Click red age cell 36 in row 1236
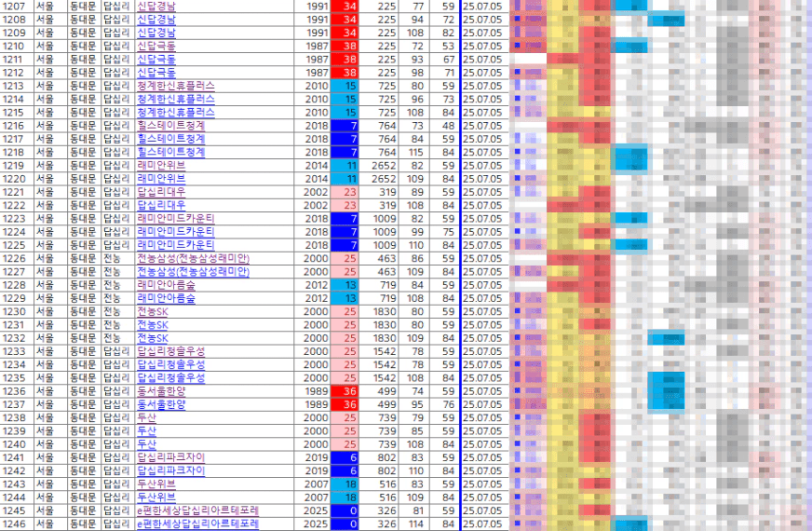The height and width of the screenshot is (531, 812). pyautogui.click(x=345, y=391)
